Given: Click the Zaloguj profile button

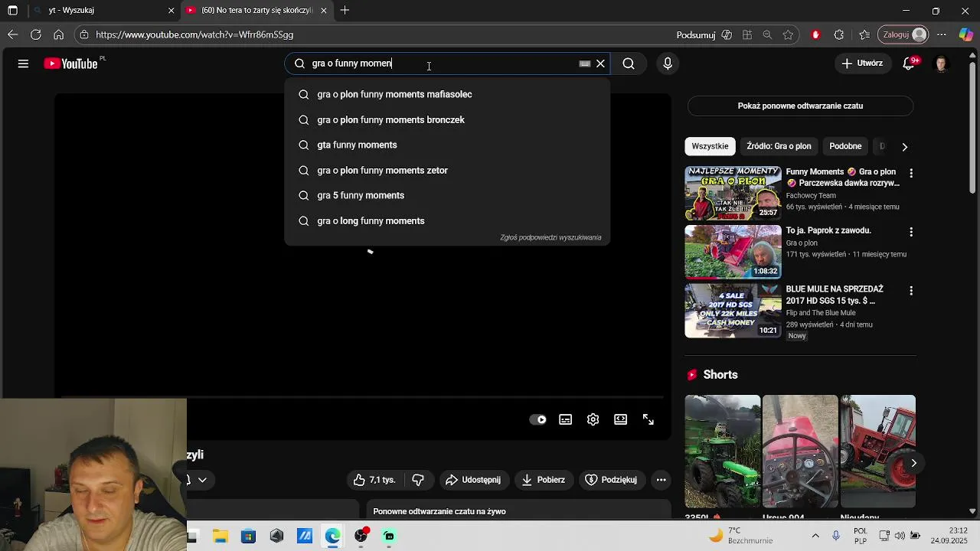Looking at the screenshot, I should (x=904, y=34).
